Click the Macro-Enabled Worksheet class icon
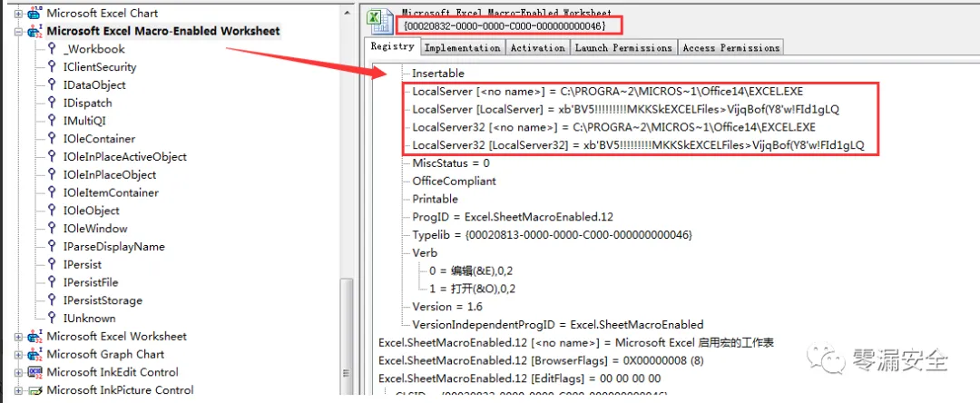The image size is (980, 403). point(34,31)
